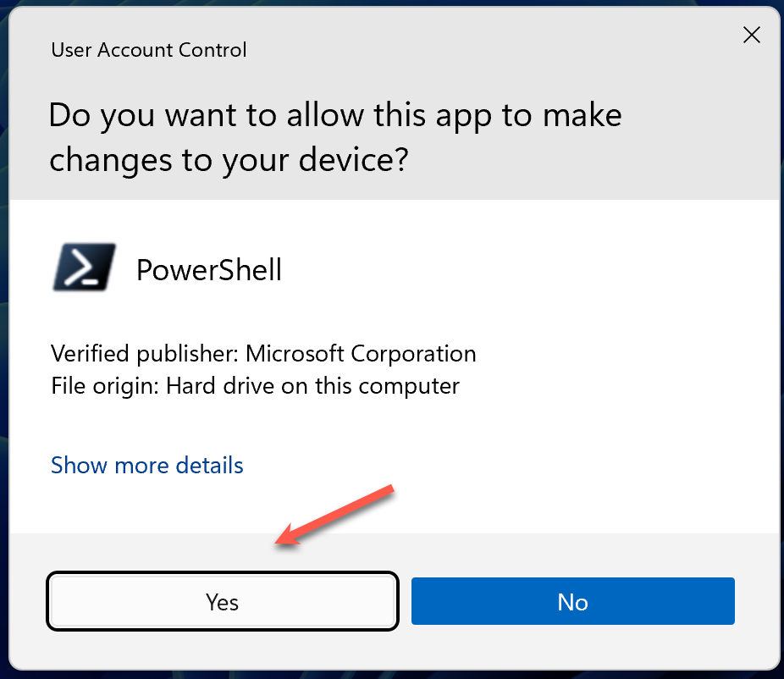784x679 pixels.
Task: Click the User Account Control title text
Action: click(x=149, y=50)
